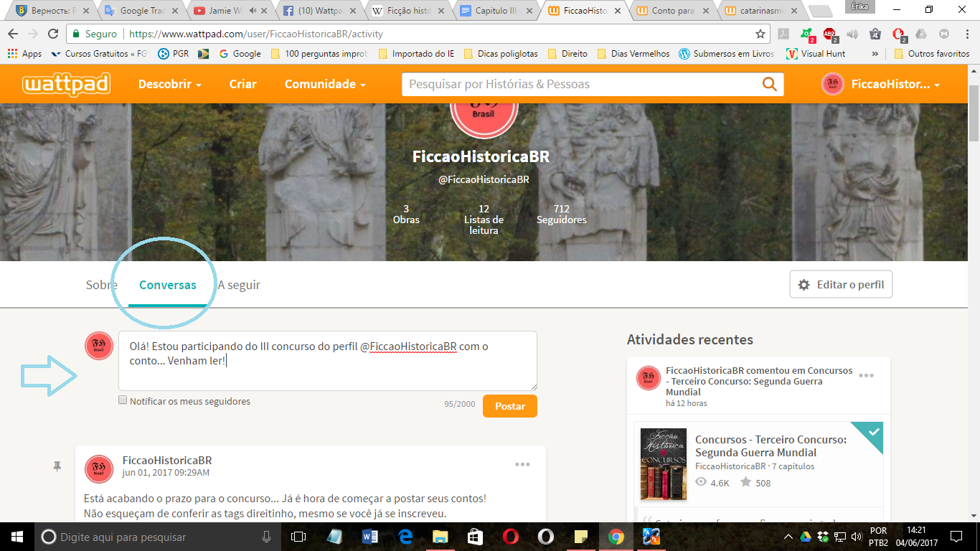Open Word from the Windows taskbar
Viewport: 980px width, 551px height.
[x=370, y=537]
